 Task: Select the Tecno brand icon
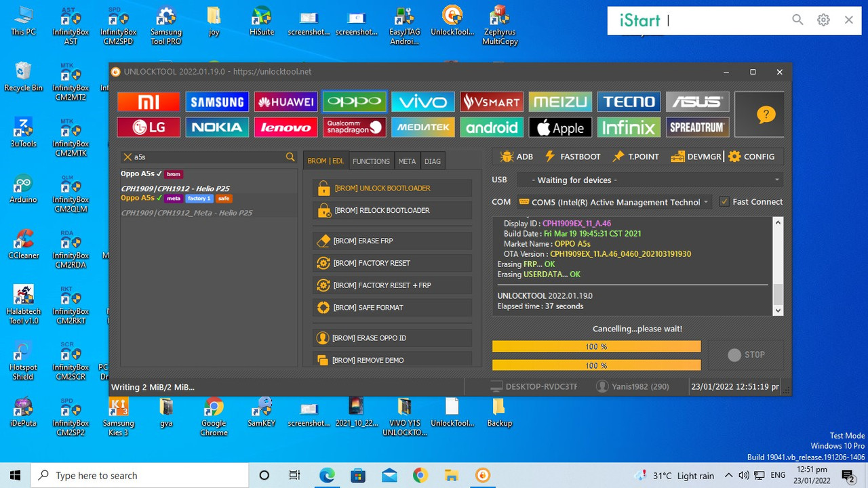629,102
